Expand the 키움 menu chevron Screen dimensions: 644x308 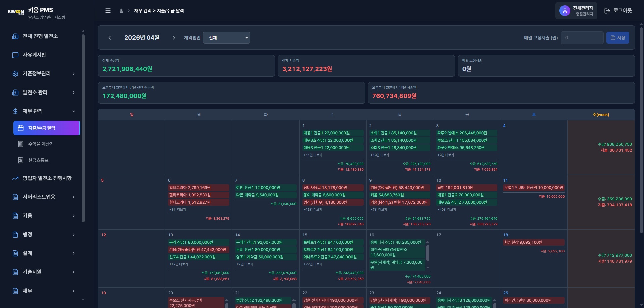point(74,216)
